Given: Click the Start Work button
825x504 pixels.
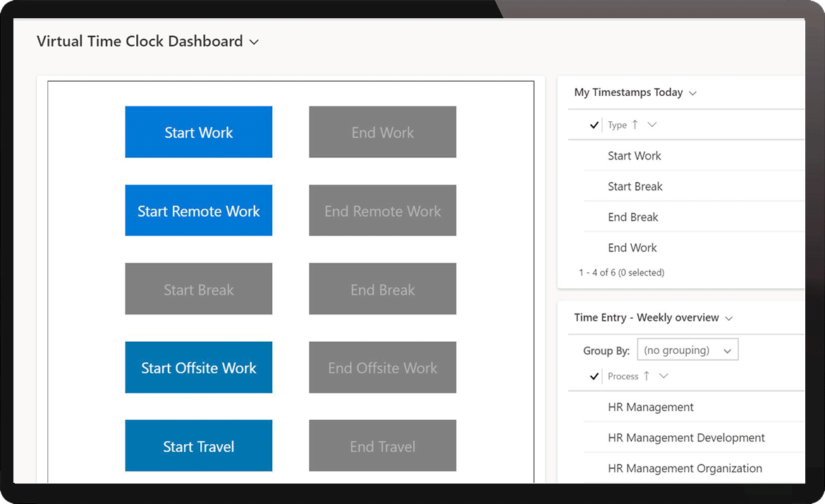Looking at the screenshot, I should (x=198, y=132).
